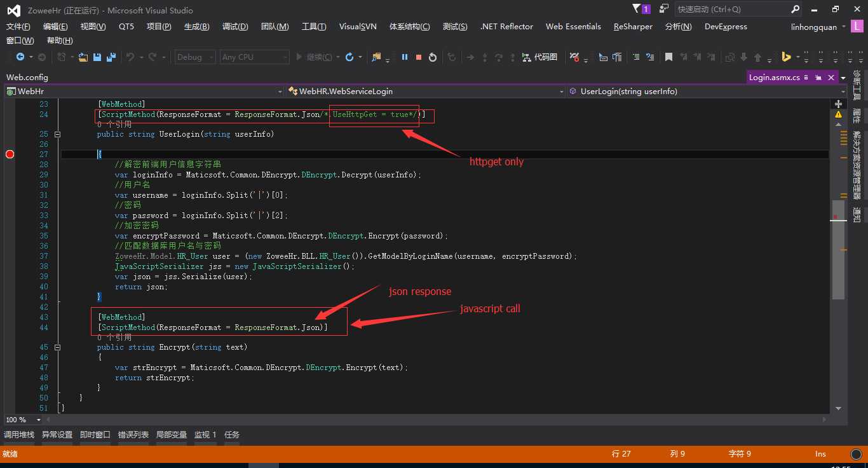The height and width of the screenshot is (468, 868).
Task: Open the 调用堆栈 Call Stack panel tab
Action: click(x=19, y=435)
